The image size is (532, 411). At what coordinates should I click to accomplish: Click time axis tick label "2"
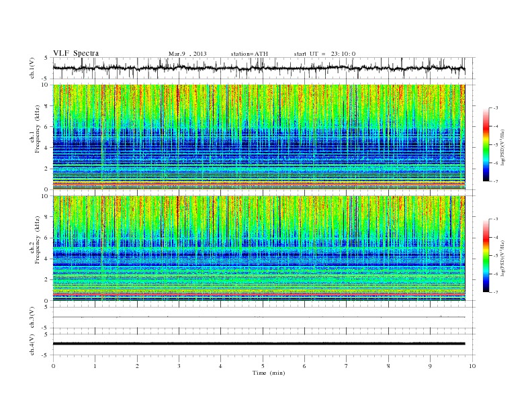tap(137, 366)
